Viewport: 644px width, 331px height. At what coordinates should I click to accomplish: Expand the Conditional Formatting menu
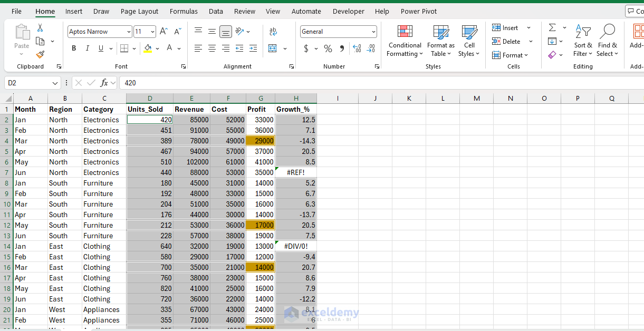pyautogui.click(x=405, y=41)
